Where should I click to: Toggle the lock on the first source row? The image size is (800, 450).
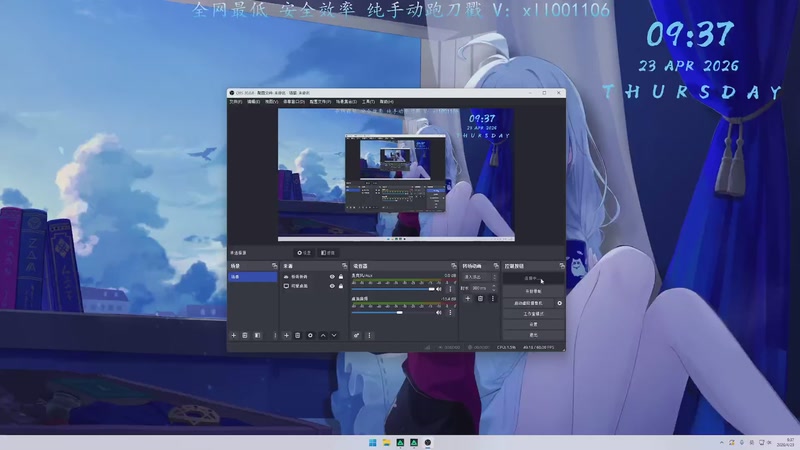point(341,277)
